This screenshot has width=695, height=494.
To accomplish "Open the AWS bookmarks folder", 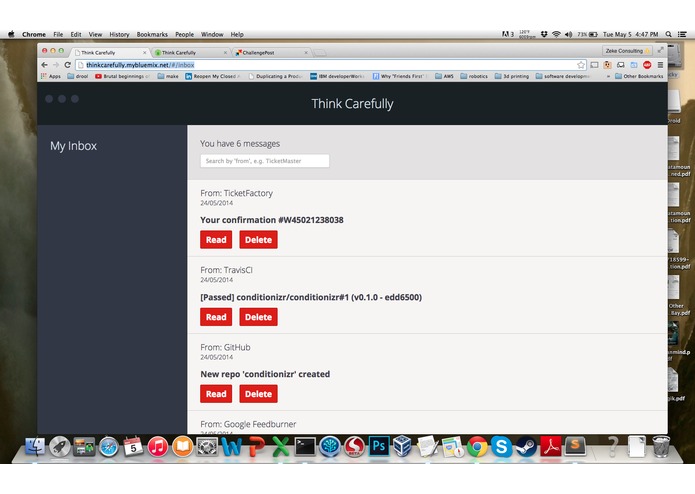I will 445,76.
